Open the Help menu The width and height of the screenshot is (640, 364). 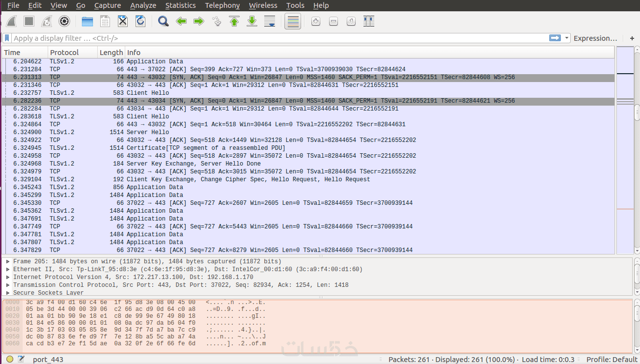pyautogui.click(x=321, y=5)
